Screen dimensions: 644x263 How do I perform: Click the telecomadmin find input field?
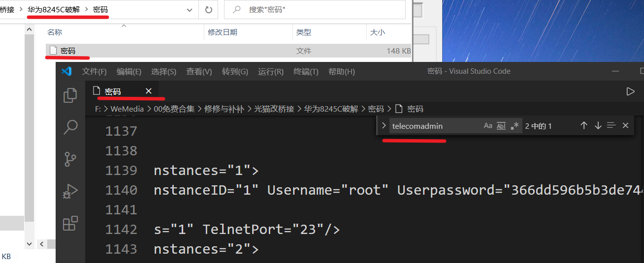point(433,126)
